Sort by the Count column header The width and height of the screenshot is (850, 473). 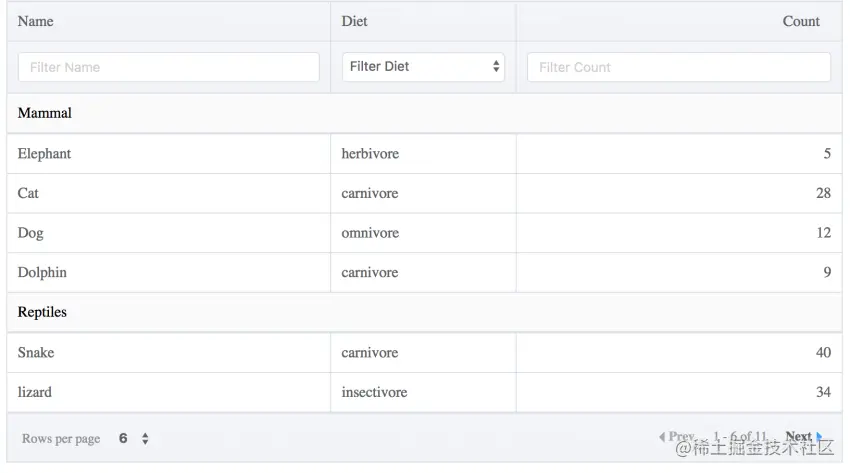click(800, 21)
